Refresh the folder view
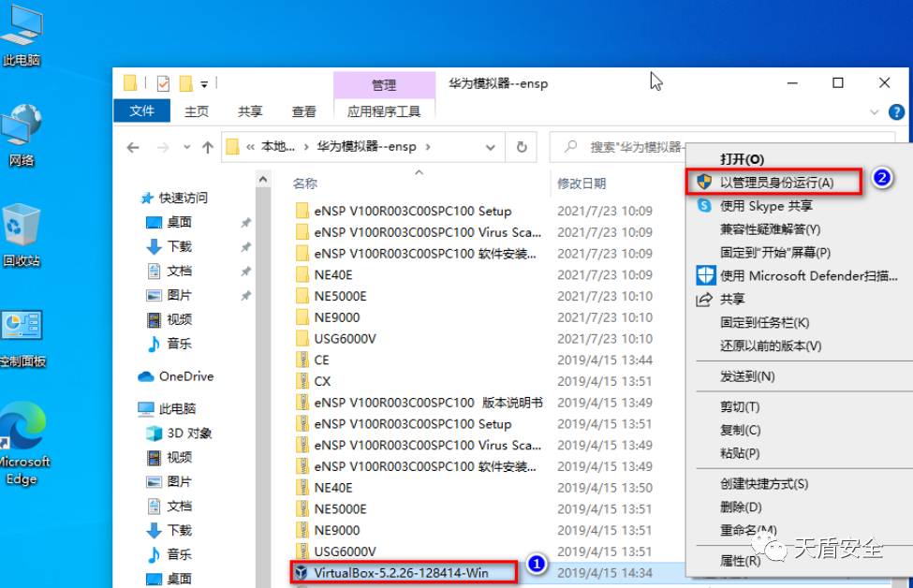The width and height of the screenshot is (913, 588). 522,147
